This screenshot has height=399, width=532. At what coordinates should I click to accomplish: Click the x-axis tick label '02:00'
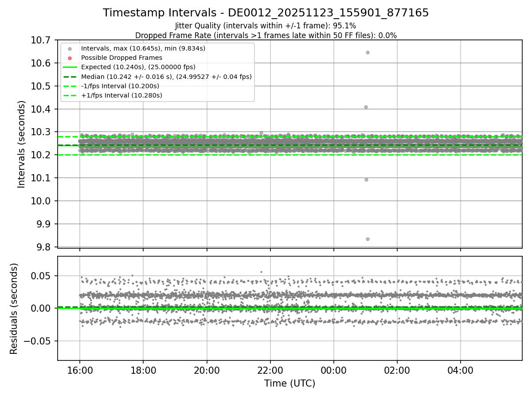397,370
